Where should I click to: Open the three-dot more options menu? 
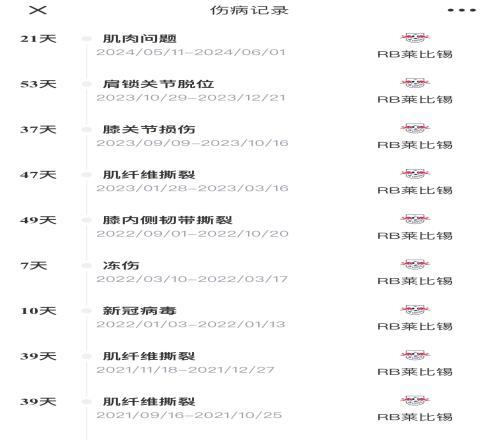[x=462, y=10]
